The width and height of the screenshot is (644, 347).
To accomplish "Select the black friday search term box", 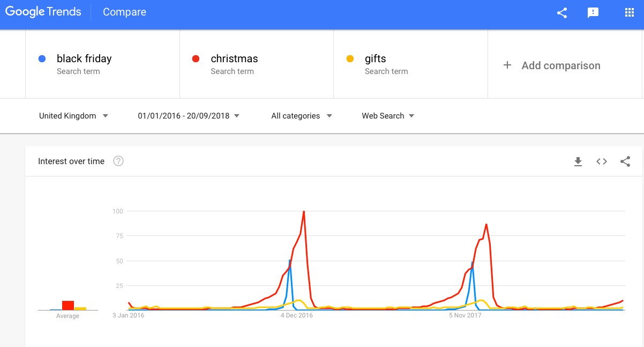I will (x=102, y=64).
